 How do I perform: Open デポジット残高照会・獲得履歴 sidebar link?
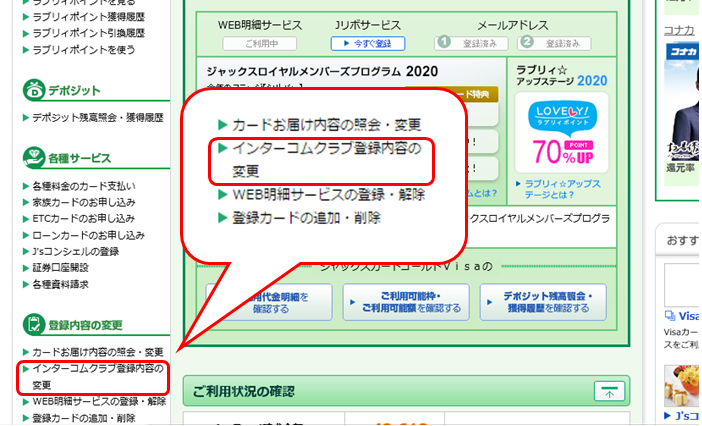pos(98,118)
